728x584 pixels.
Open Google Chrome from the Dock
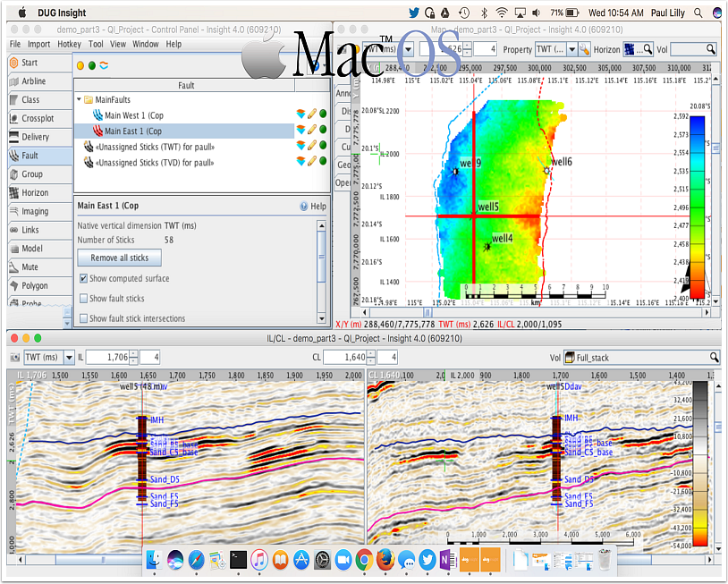(x=365, y=560)
